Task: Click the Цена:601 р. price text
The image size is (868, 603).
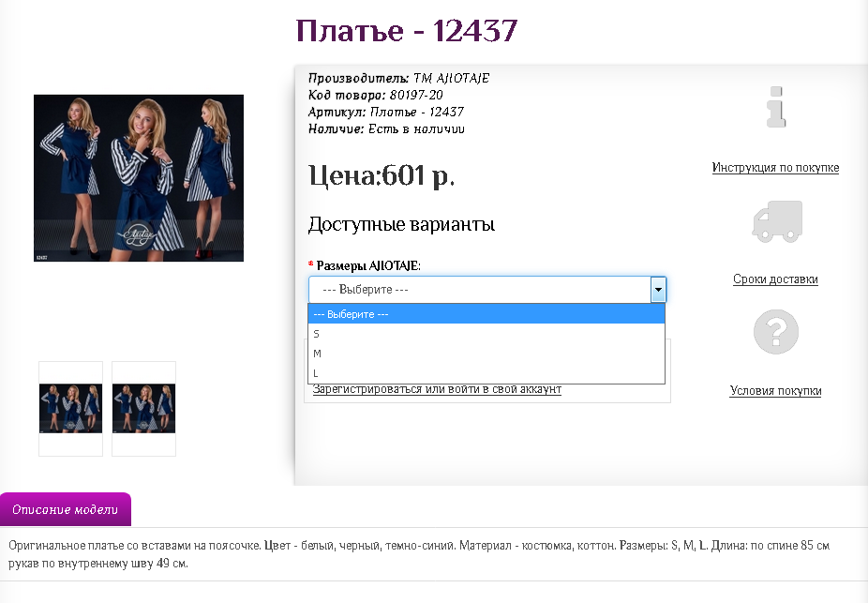Action: (x=382, y=175)
